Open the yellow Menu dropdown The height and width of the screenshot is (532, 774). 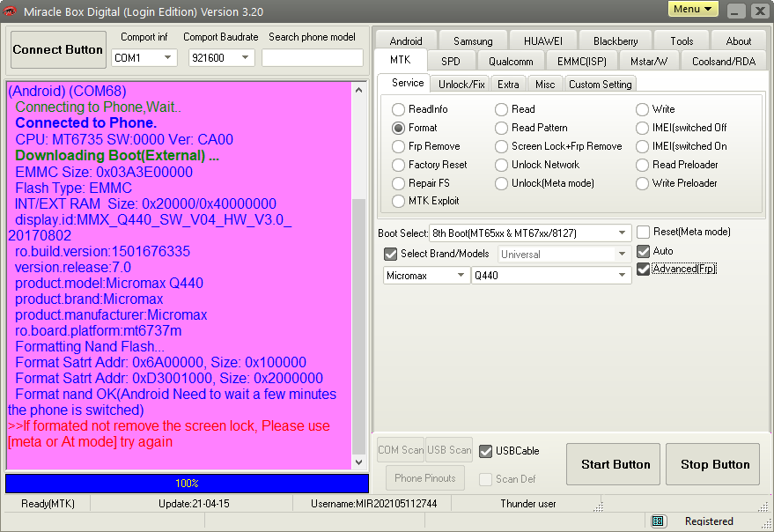693,10
